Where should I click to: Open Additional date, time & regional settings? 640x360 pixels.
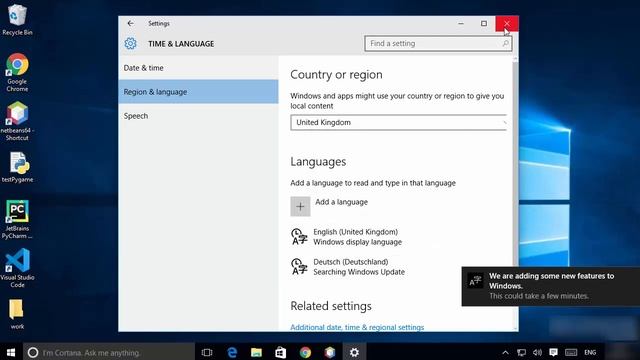[x=357, y=327]
